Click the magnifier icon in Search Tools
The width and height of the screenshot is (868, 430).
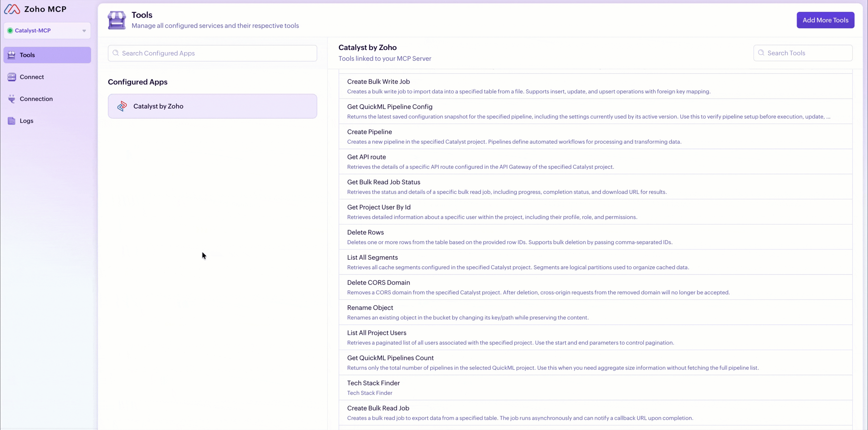761,53
